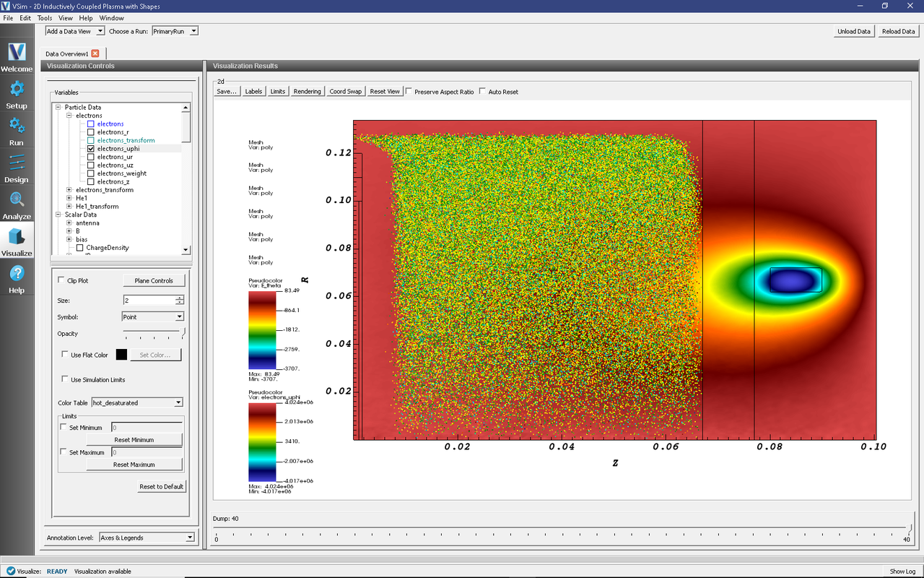Enable the Set Maximum checkbox
The width and height of the screenshot is (924, 578).
pos(64,452)
